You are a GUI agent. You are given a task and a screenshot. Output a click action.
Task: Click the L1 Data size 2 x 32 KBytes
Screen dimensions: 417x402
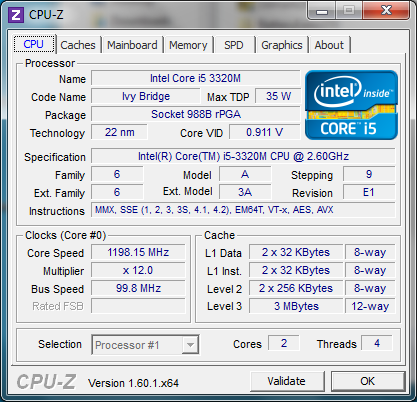tap(296, 252)
